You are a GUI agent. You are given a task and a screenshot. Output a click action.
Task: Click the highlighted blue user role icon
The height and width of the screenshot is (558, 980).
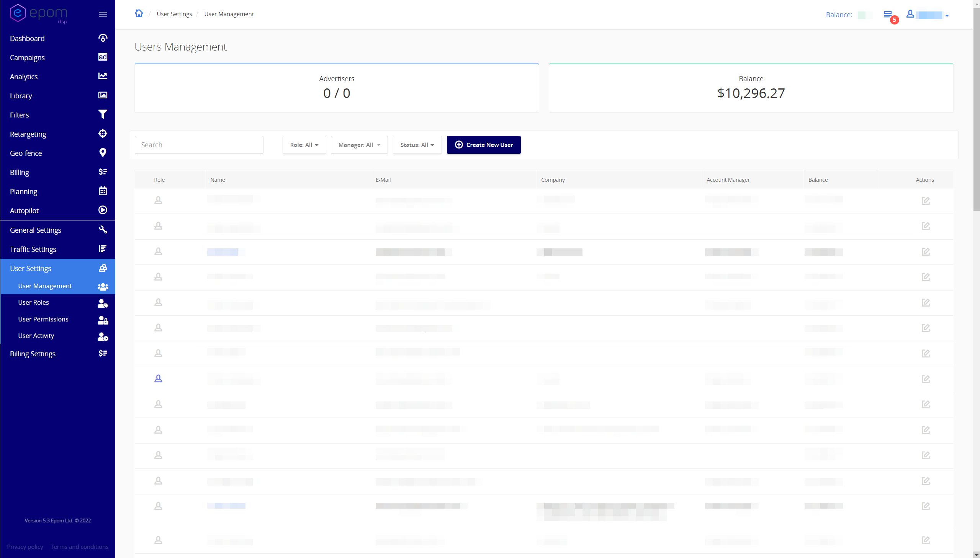pos(158,379)
